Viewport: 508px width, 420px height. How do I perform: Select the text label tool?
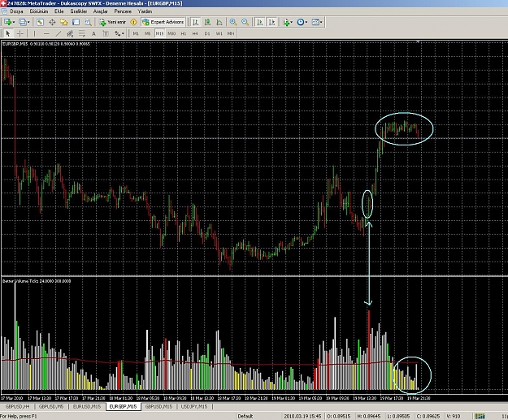[x=106, y=33]
